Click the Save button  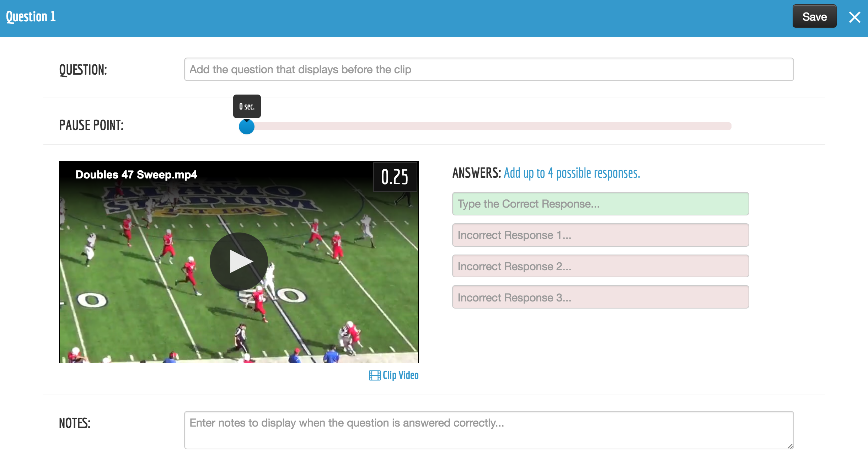click(x=814, y=17)
